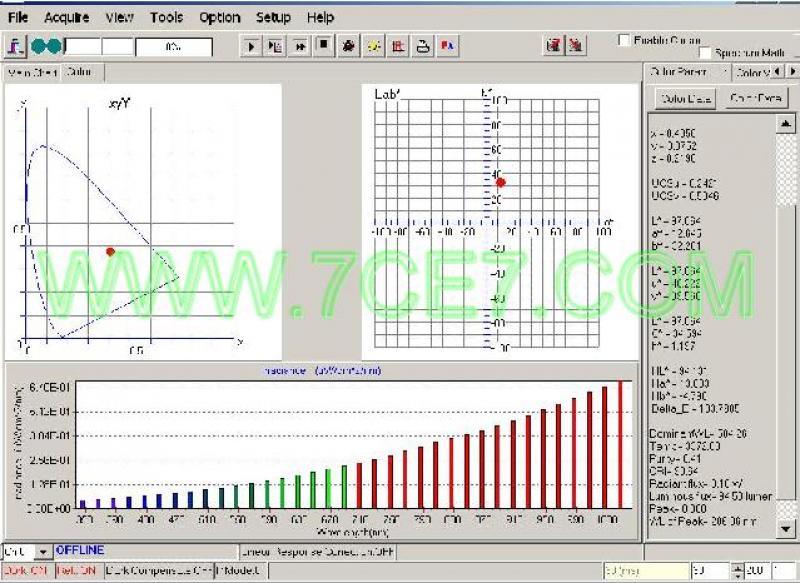Click the Mode status cell
This screenshot has width=800, height=583.
(241, 570)
